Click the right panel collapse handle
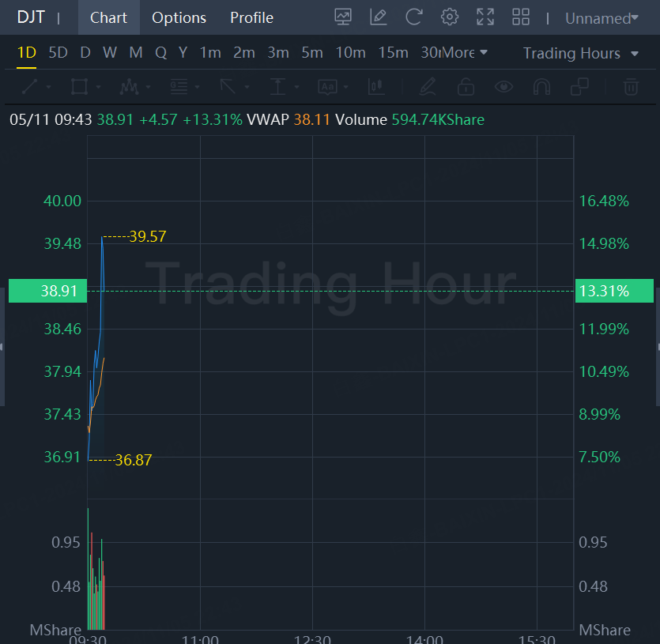 click(x=658, y=347)
